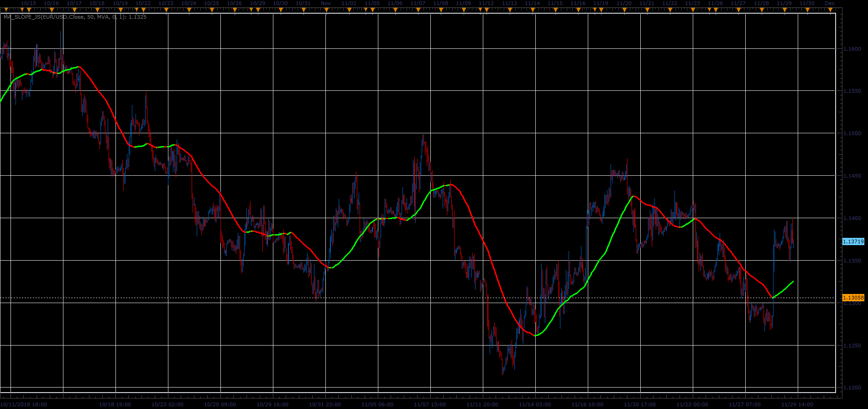Click the 10/31 23:00 bottom time label
Screen dimensions: 868x409
pos(325,404)
